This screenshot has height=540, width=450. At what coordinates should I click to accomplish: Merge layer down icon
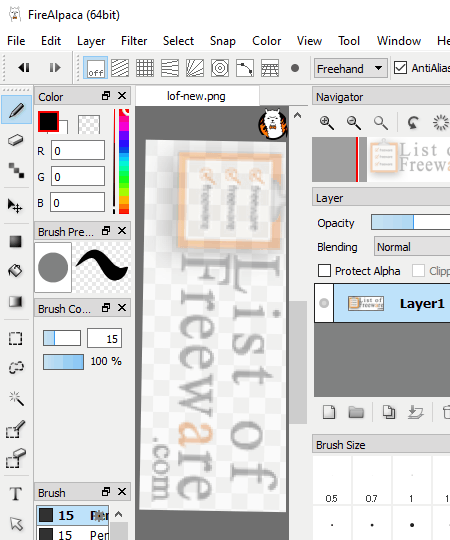(416, 412)
